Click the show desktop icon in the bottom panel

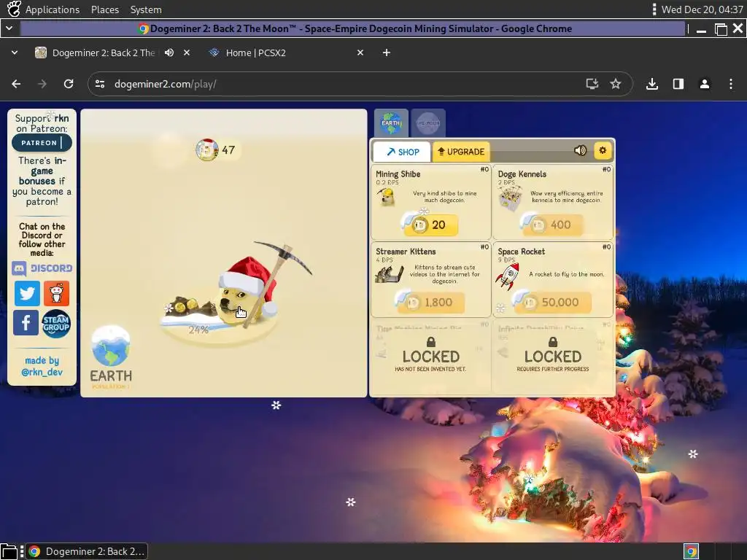[x=9, y=551]
